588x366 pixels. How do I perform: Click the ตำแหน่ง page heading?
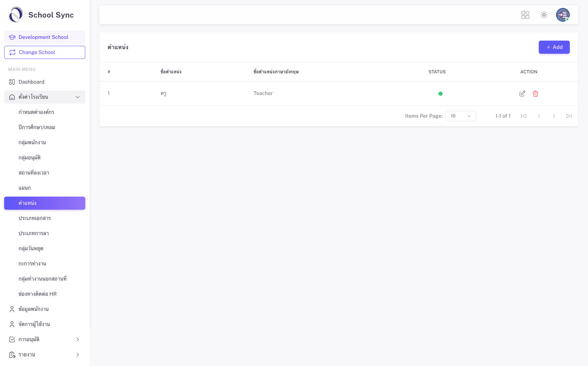point(118,47)
